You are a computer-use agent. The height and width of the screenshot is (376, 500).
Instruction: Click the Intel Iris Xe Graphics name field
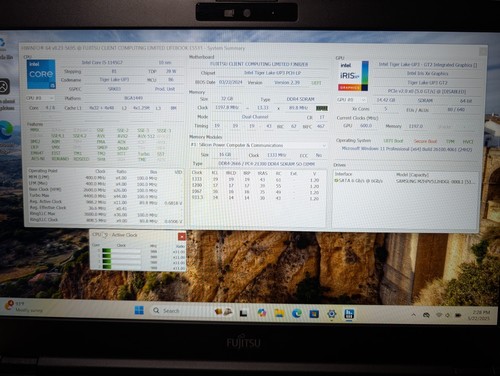coord(427,73)
